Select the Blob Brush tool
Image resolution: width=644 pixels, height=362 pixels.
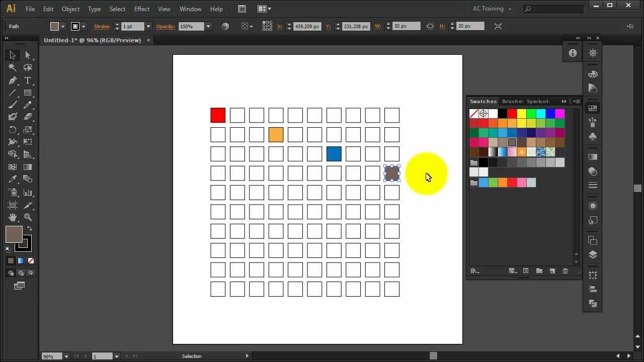click(13, 117)
